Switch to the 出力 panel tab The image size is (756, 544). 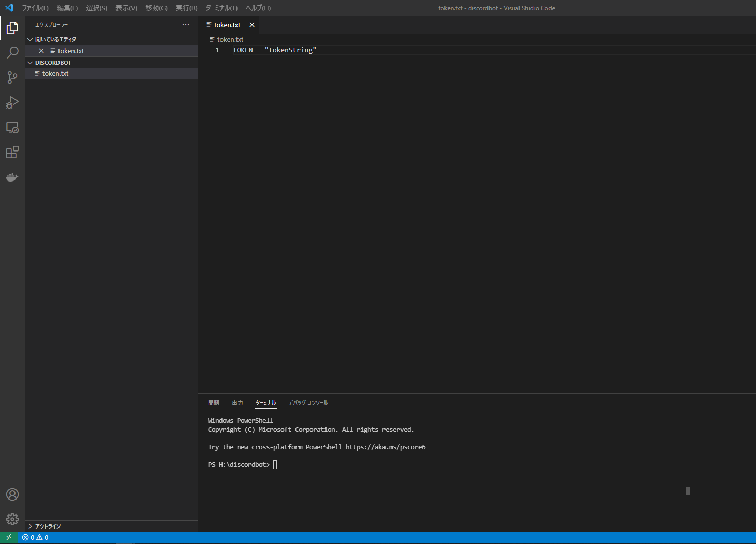tap(237, 403)
